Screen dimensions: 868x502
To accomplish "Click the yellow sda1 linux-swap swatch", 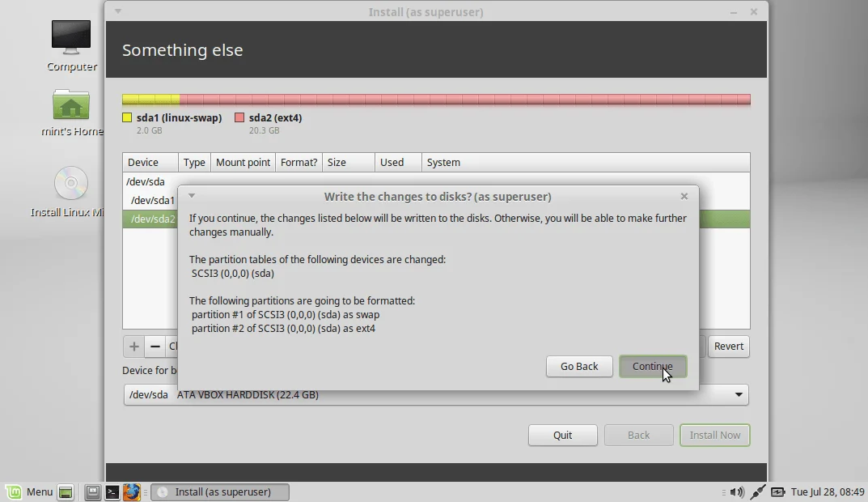I will [127, 117].
